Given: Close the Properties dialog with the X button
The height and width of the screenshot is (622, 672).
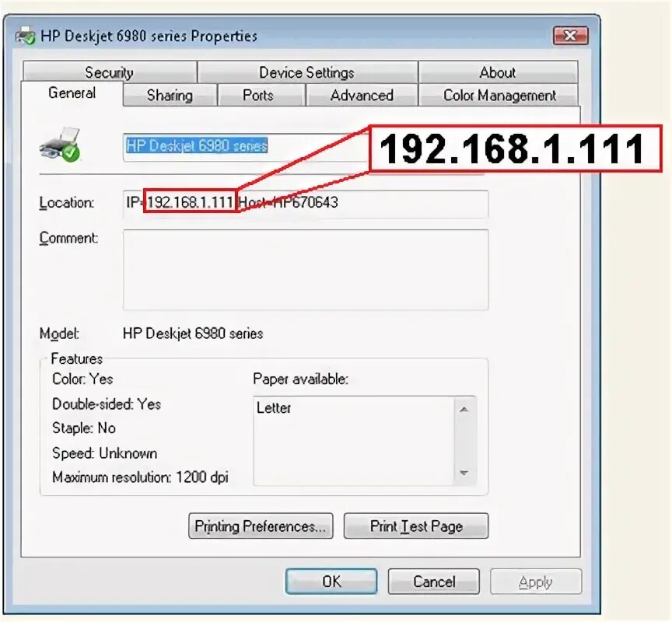Looking at the screenshot, I should click(x=570, y=36).
